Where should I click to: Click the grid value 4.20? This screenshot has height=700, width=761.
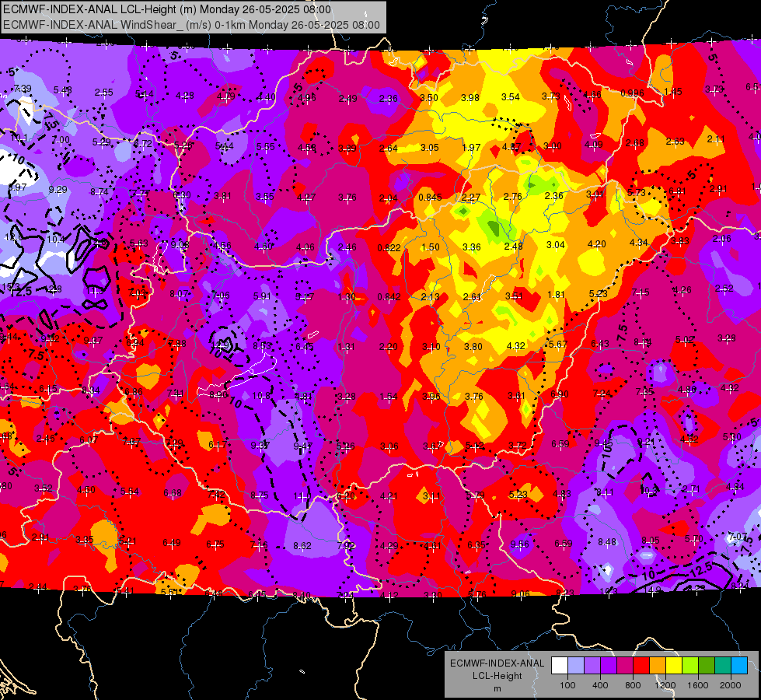point(596,244)
